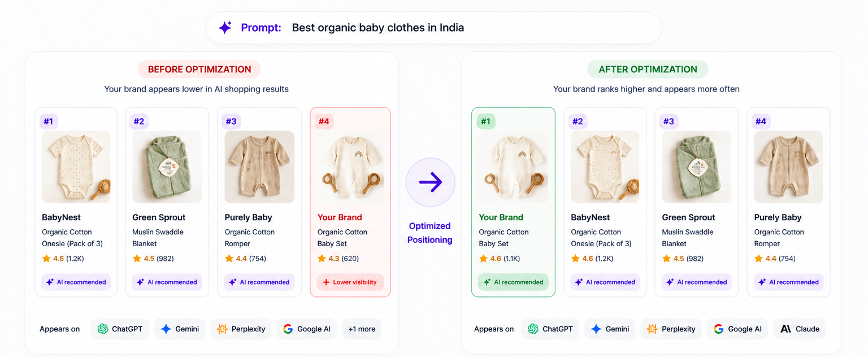This screenshot has width=868, height=358.
Task: Click the prompt text field
Action: coord(433,28)
